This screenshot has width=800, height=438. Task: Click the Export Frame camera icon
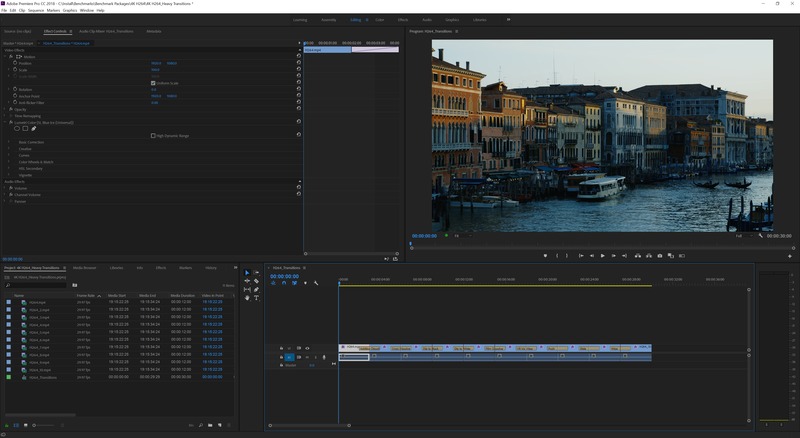pos(660,255)
